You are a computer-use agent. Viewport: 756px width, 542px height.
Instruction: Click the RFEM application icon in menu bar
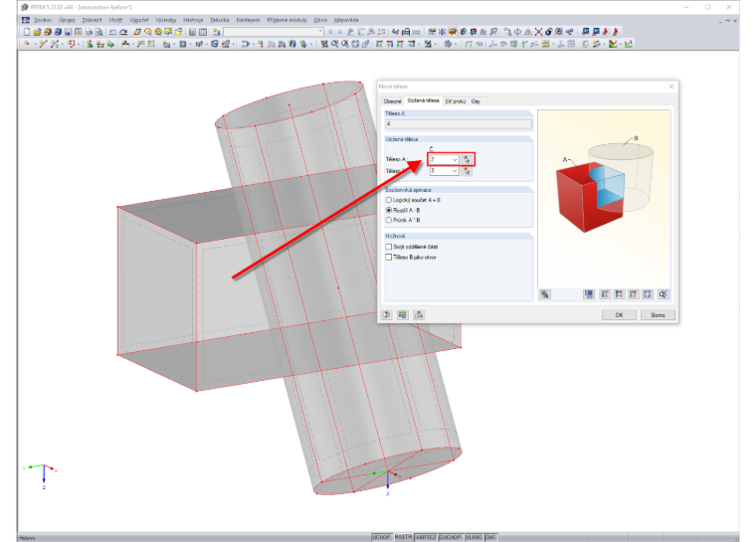click(26, 20)
